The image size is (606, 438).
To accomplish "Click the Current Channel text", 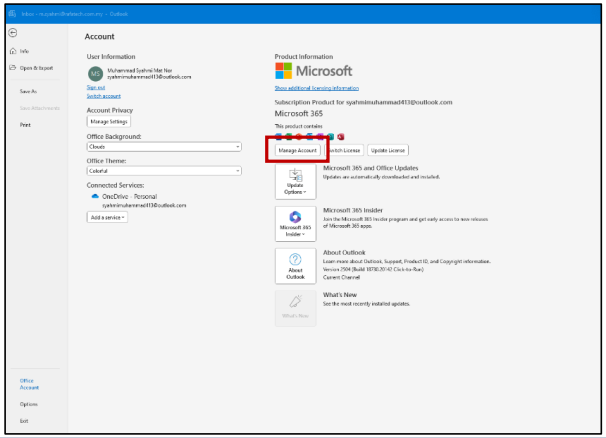I will tap(341, 277).
